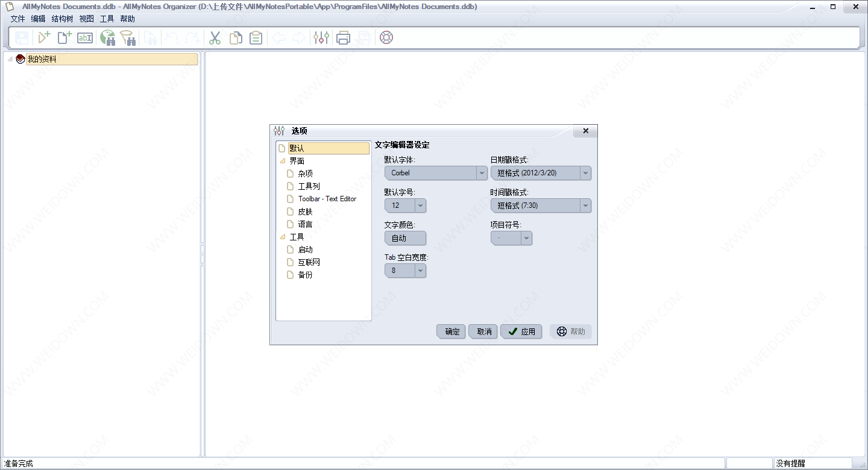Open Help via lifebuoy toolbar icon
Image resolution: width=868 pixels, height=470 pixels.
click(386, 38)
